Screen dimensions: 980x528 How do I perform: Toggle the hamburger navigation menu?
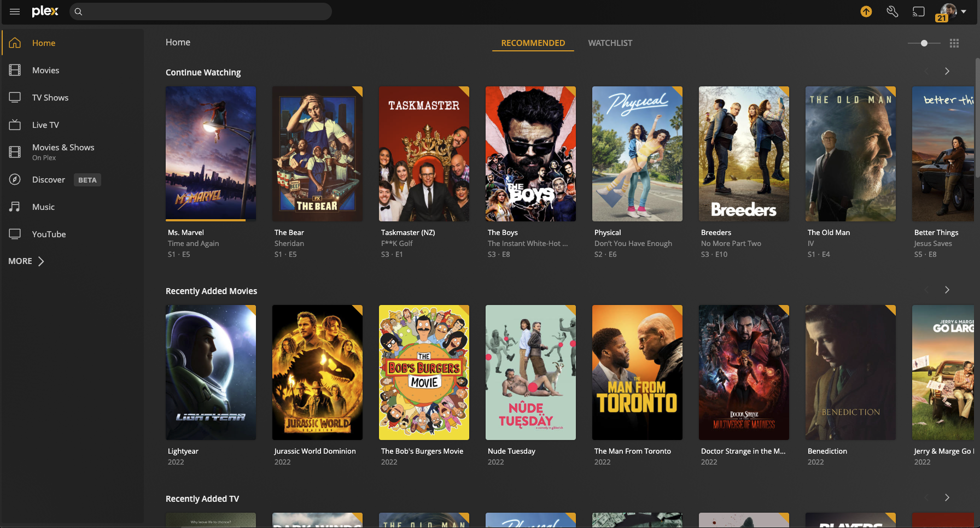pos(15,11)
